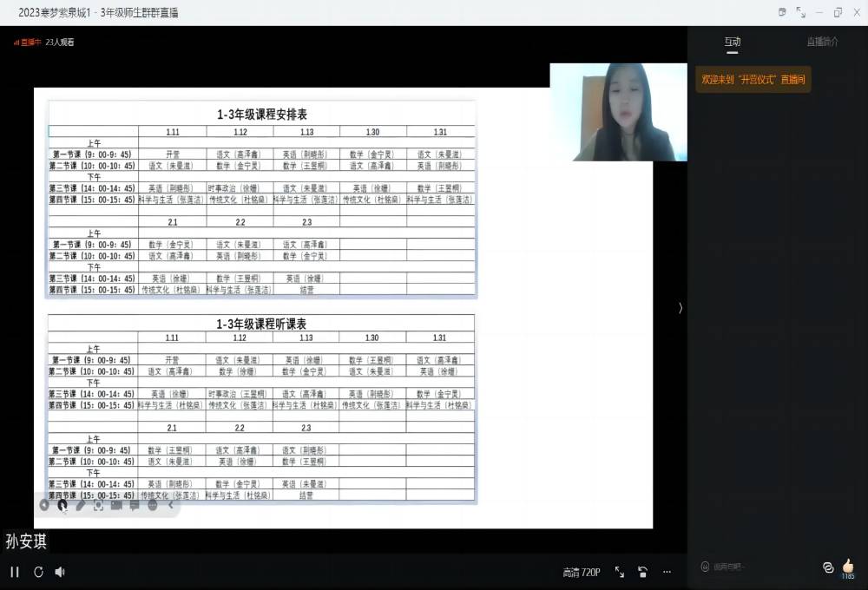Screen dimensions: 868x590
Task: Open the emoji picker in chat
Action: (x=705, y=567)
